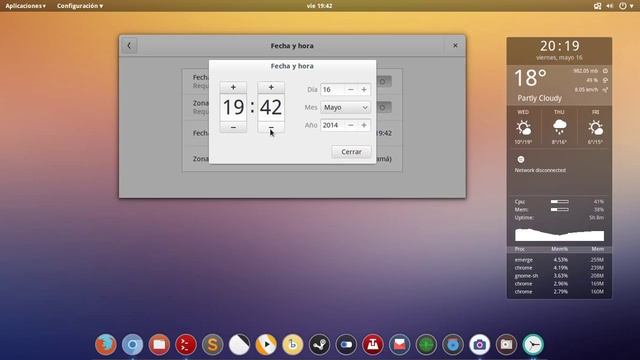Open Steam from the dock
This screenshot has width=640, height=360.
point(319,344)
